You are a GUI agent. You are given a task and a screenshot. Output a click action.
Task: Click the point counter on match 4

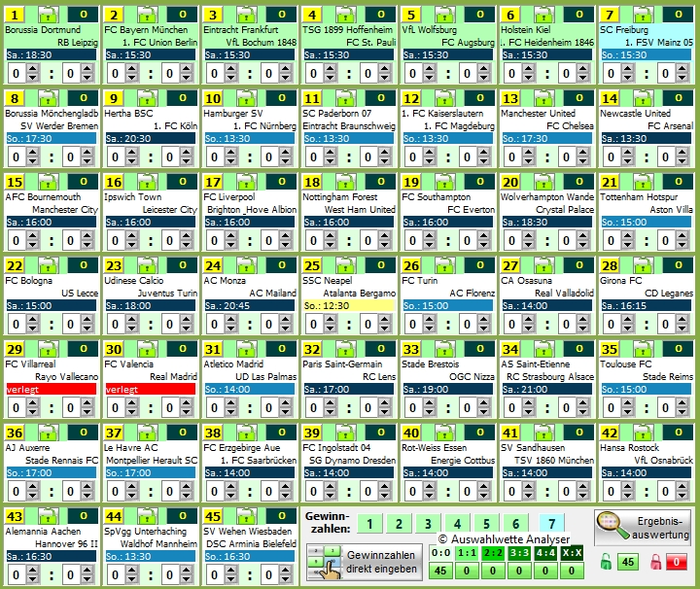click(381, 15)
